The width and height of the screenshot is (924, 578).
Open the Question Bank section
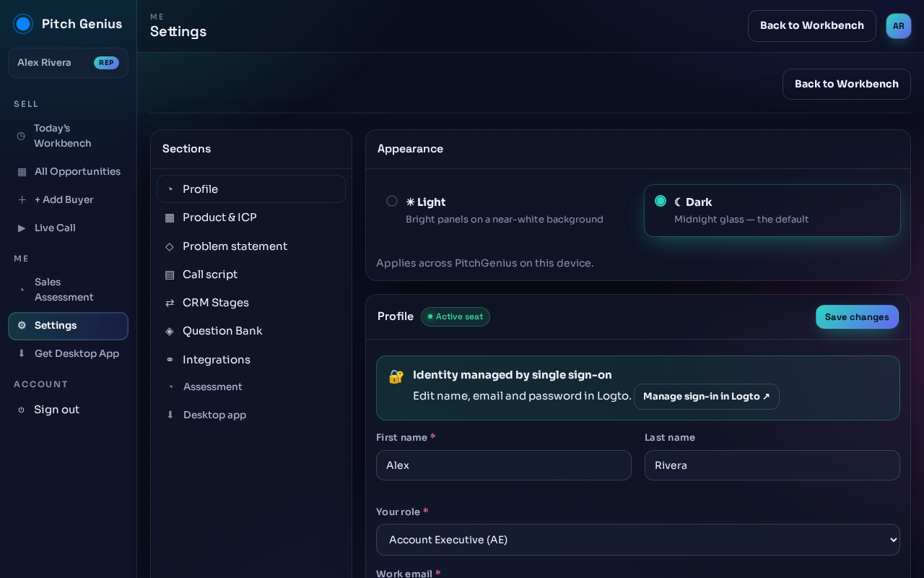(251, 331)
